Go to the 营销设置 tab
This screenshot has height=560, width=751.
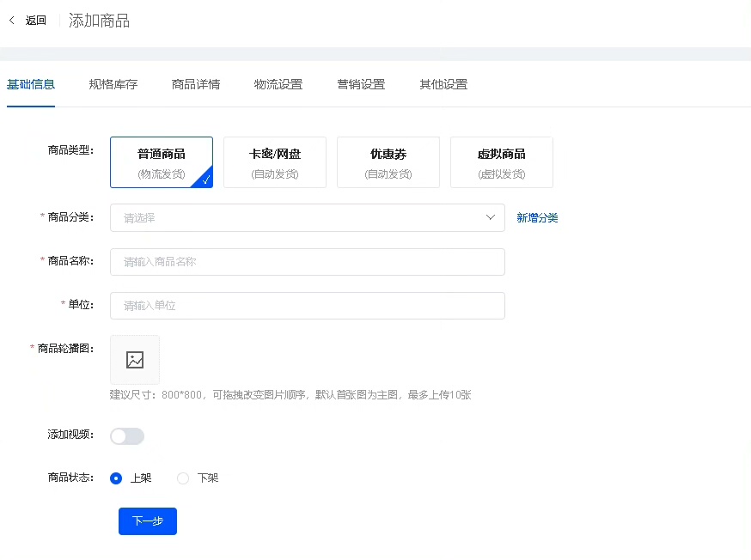click(x=360, y=84)
